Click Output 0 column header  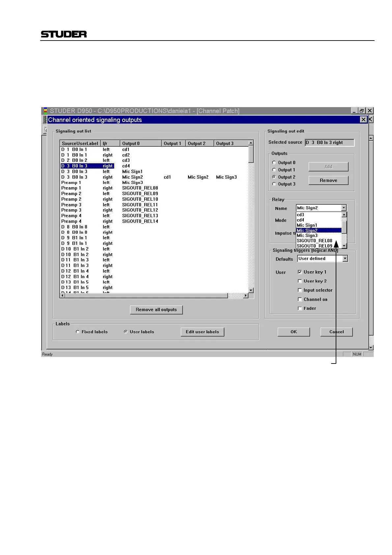141,143
